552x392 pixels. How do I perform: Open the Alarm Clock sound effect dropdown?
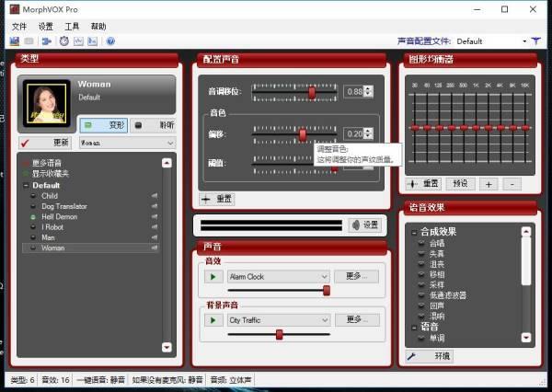tap(279, 277)
